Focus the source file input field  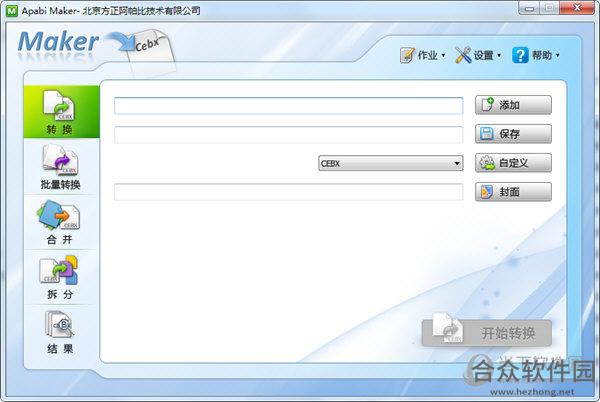pos(289,106)
